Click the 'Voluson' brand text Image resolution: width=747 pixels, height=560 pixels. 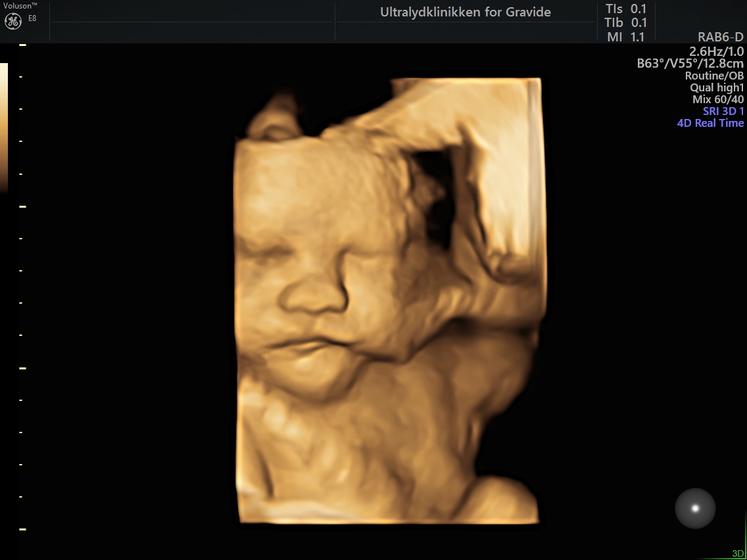pyautogui.click(x=20, y=6)
